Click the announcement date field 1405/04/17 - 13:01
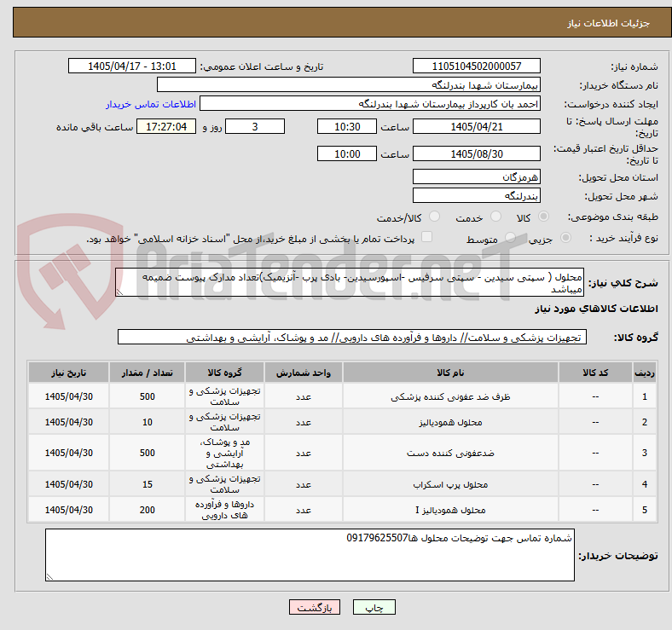 [132, 66]
